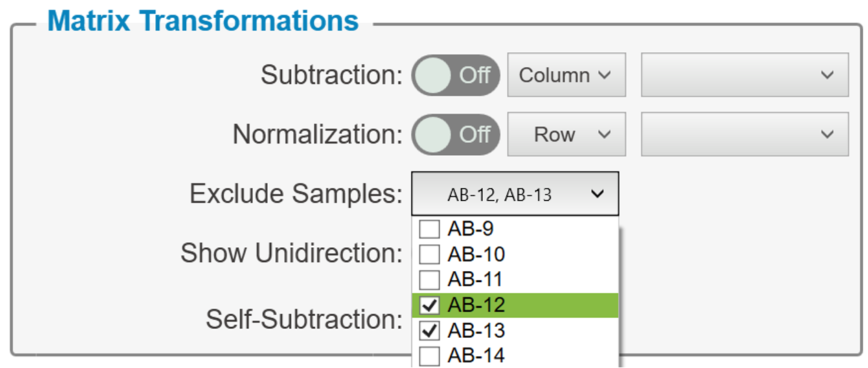Open the Normalization Row dropdown
868x368 pixels.
point(567,135)
